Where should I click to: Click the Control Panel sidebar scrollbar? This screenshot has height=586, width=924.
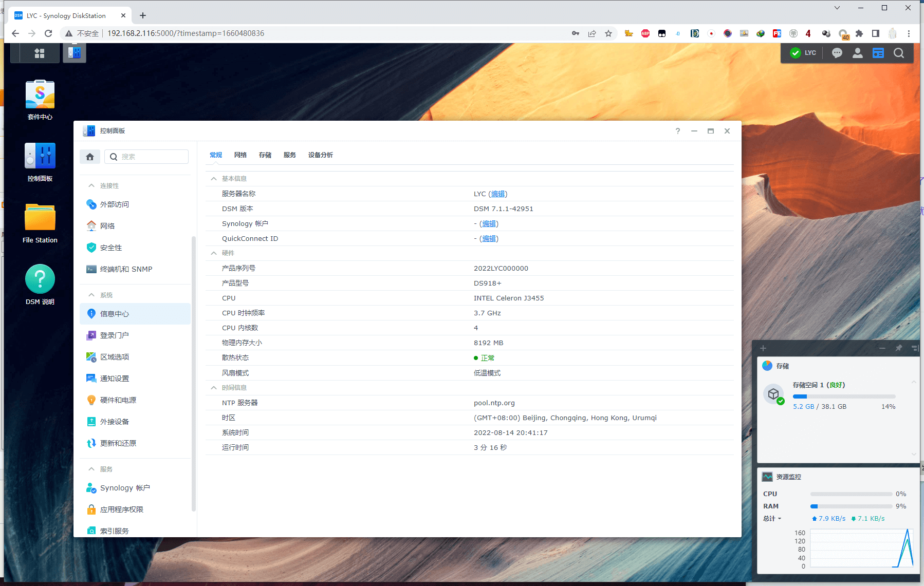pyautogui.click(x=193, y=373)
